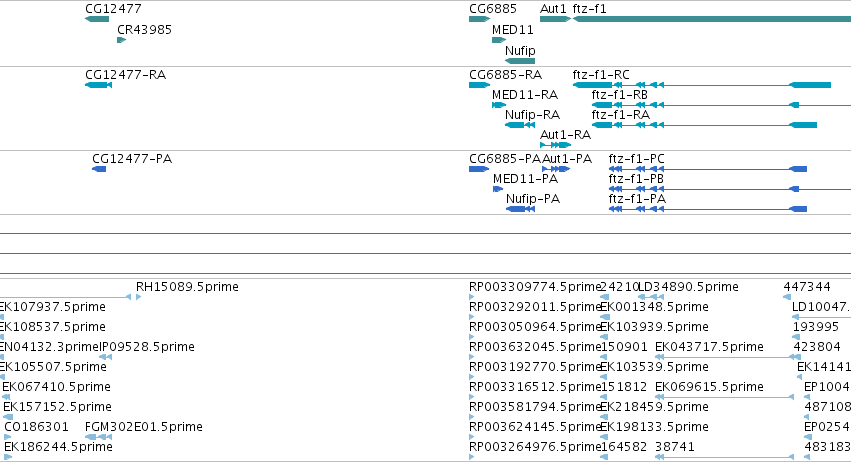Select the CR43985 gene arrow glyph
This screenshot has height=462, width=851.
(122, 40)
